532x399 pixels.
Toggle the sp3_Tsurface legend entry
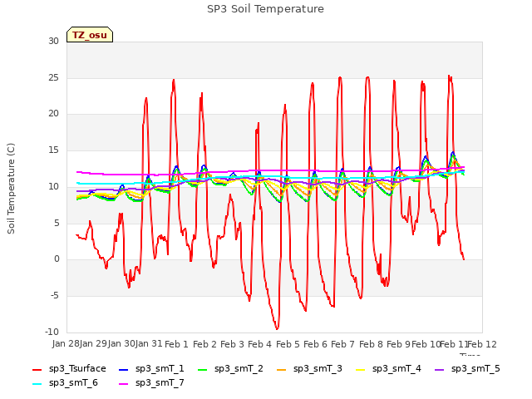pyautogui.click(x=69, y=369)
